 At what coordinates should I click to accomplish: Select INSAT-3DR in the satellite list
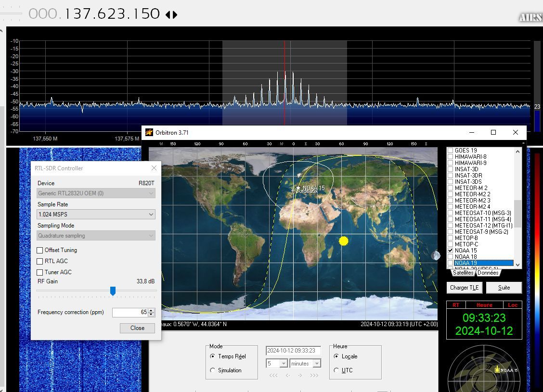point(468,176)
